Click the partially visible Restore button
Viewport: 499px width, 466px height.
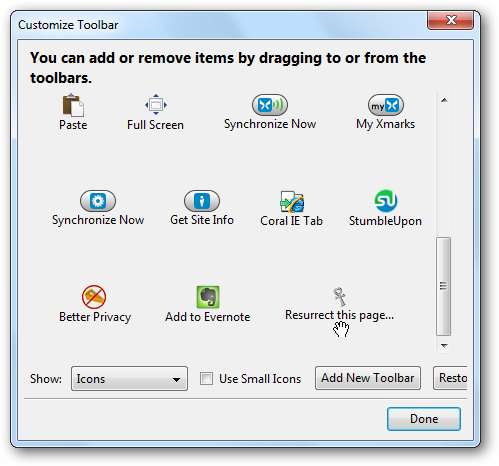(450, 378)
